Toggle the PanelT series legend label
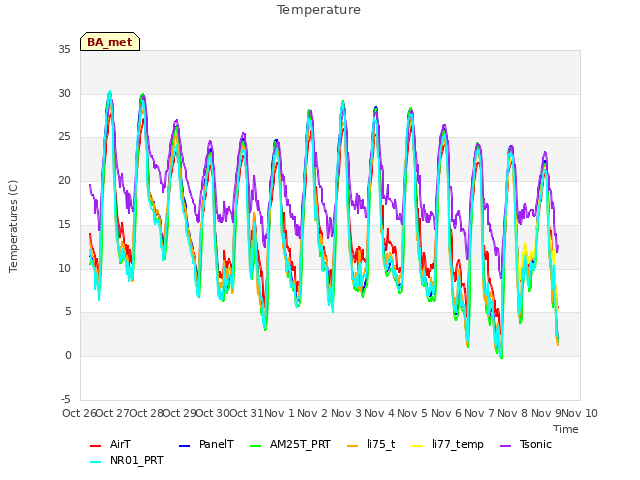 click(216, 444)
